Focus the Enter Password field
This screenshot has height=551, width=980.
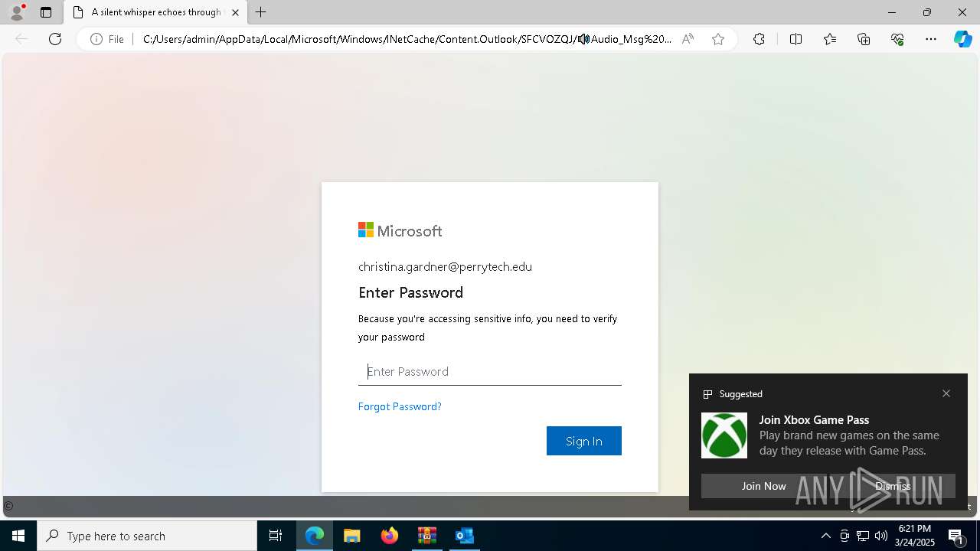pyautogui.click(x=490, y=371)
